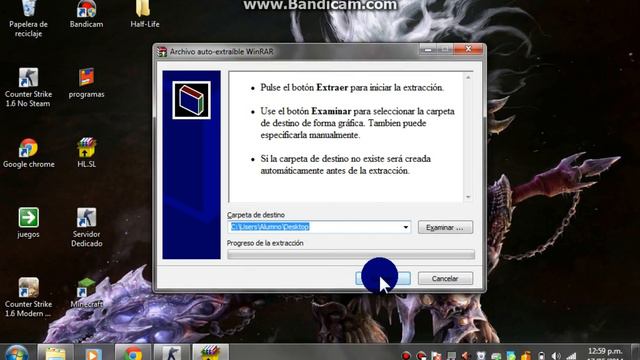The width and height of the screenshot is (640, 360).
Task: Open Chrome from the taskbar
Action: 132,353
